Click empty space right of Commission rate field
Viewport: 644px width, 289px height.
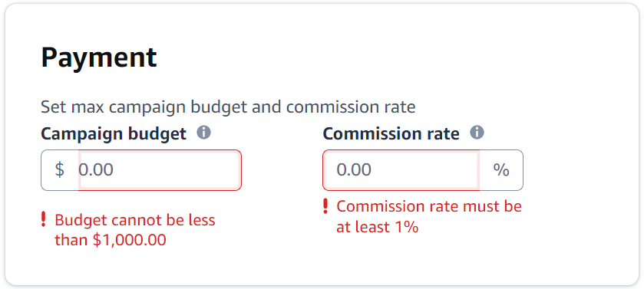click(579, 169)
